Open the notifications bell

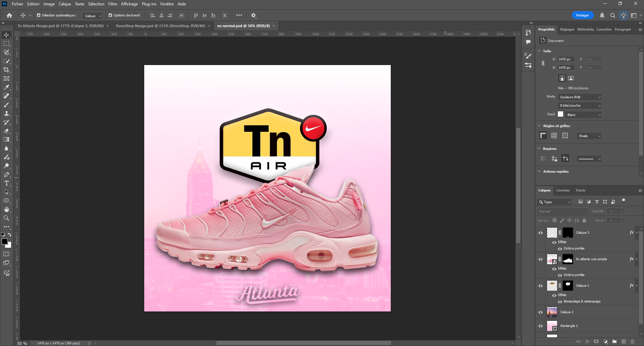(x=602, y=15)
